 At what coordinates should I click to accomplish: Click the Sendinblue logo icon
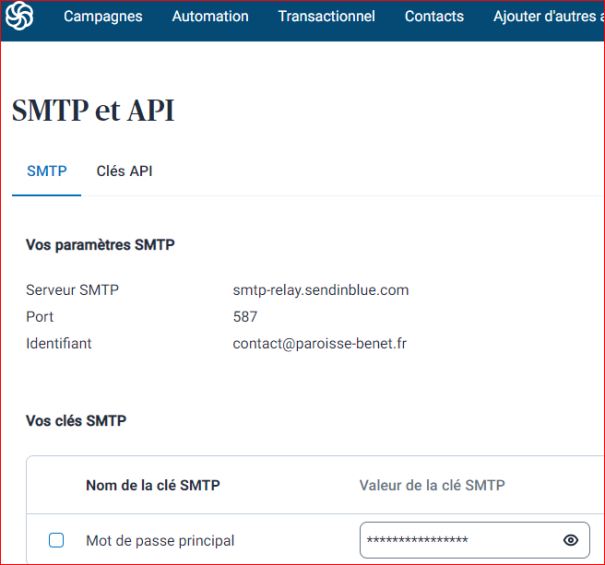tap(19, 17)
